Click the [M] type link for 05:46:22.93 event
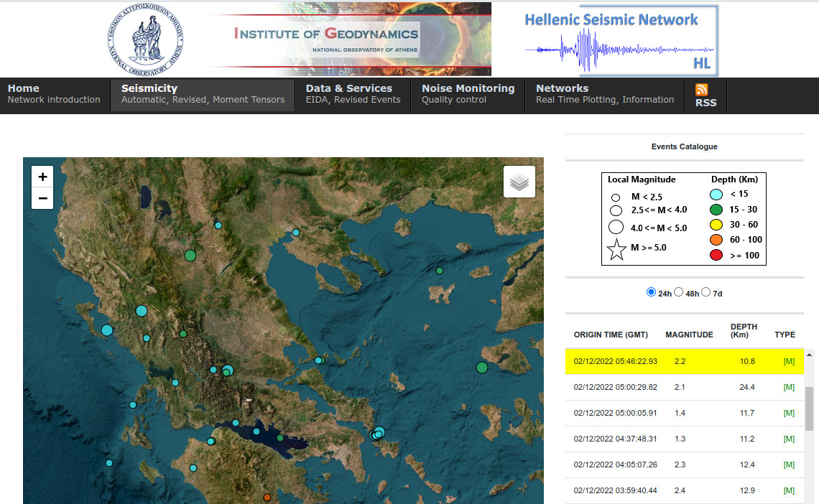Image resolution: width=819 pixels, height=504 pixels. (789, 361)
